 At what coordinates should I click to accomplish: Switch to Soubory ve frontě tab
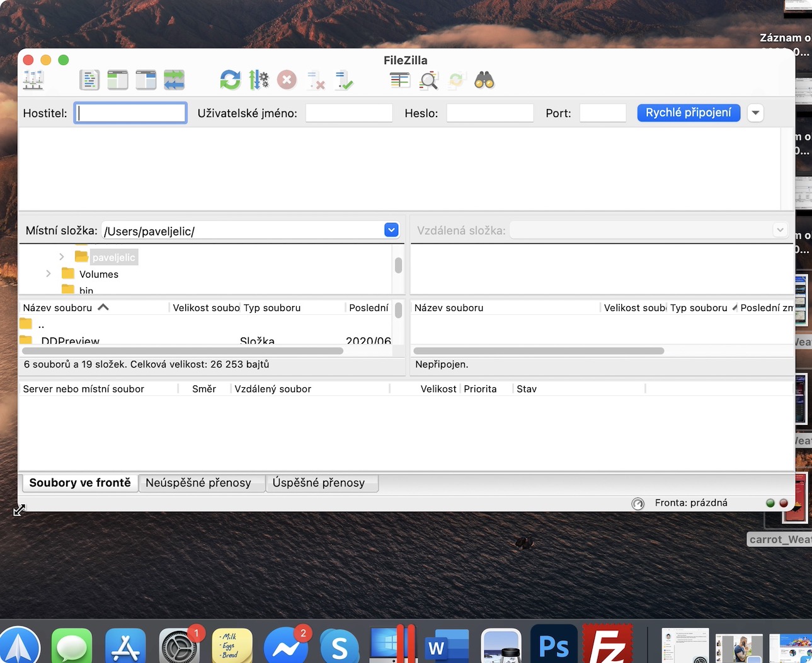click(80, 483)
